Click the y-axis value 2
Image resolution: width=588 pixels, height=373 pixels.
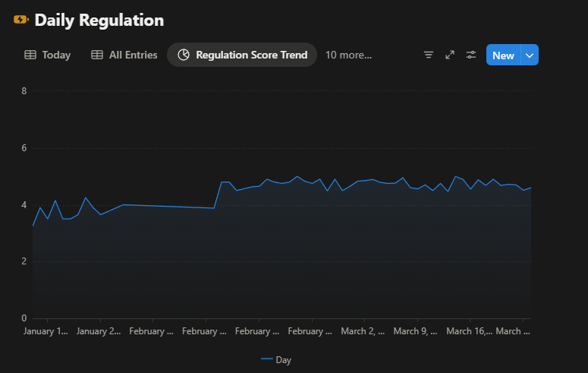pyautogui.click(x=24, y=261)
